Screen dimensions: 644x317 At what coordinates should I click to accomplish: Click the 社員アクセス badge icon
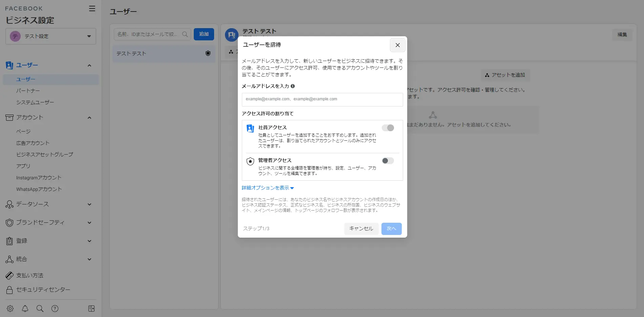(x=250, y=128)
